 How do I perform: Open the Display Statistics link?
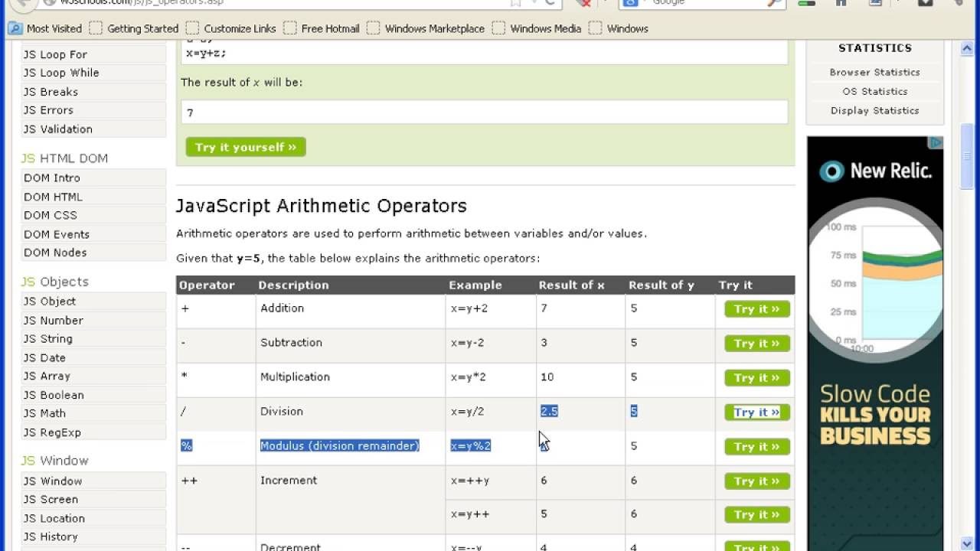pos(874,110)
